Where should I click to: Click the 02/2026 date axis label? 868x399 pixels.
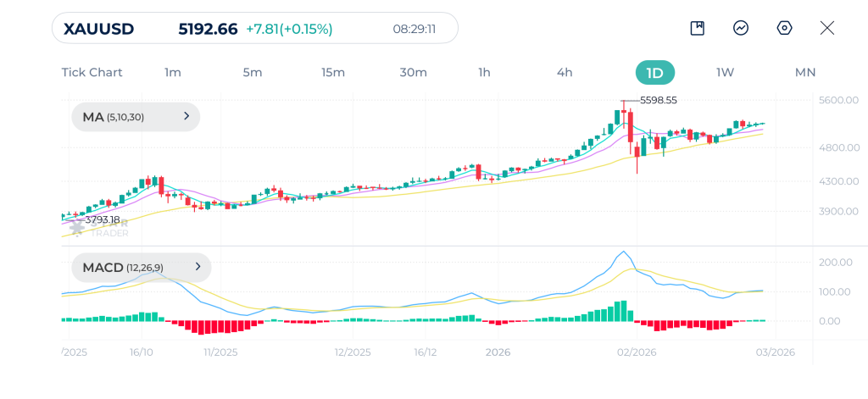coord(637,352)
